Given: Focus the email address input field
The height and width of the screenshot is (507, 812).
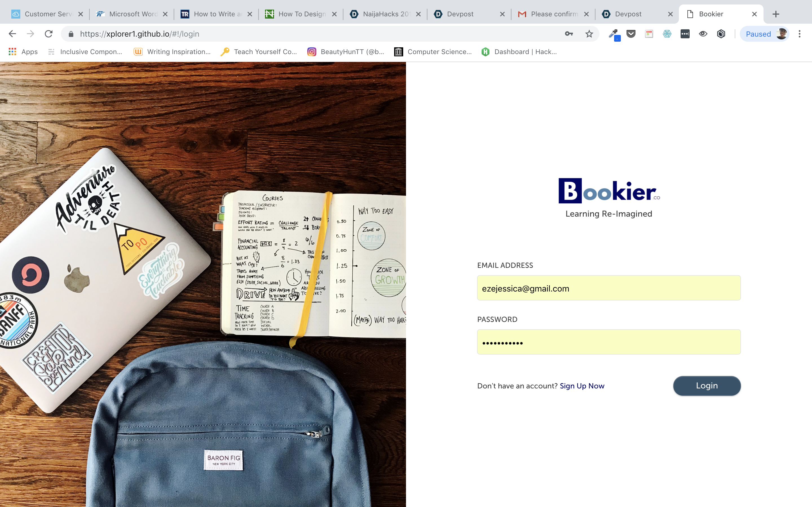Looking at the screenshot, I should (x=609, y=288).
